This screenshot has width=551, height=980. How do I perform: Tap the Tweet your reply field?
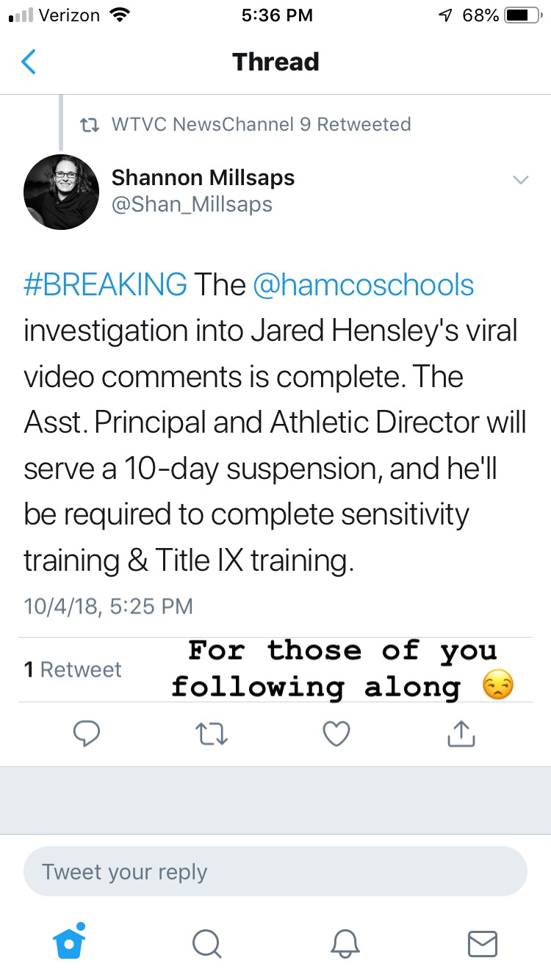(x=275, y=872)
